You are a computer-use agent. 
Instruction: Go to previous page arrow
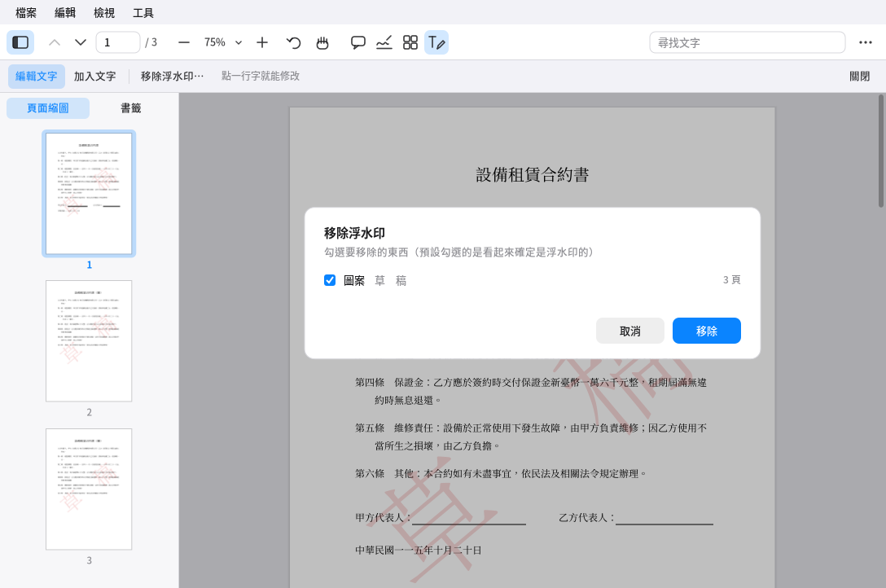tap(55, 42)
